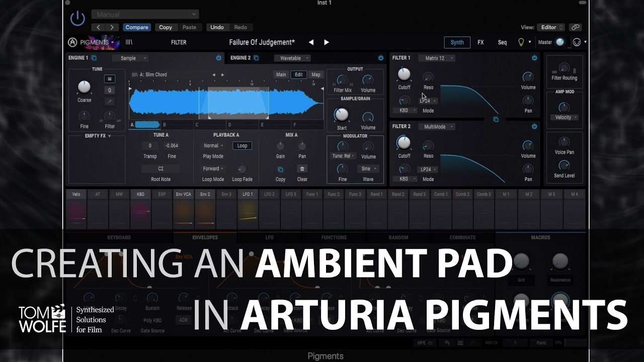The height and width of the screenshot is (362, 644).
Task: Copy Engine 1 using its copy icon
Action: coord(94,58)
